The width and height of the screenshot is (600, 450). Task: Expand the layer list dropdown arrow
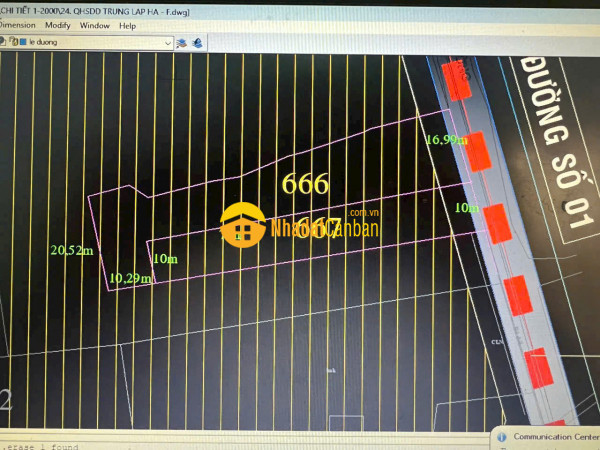coord(166,42)
